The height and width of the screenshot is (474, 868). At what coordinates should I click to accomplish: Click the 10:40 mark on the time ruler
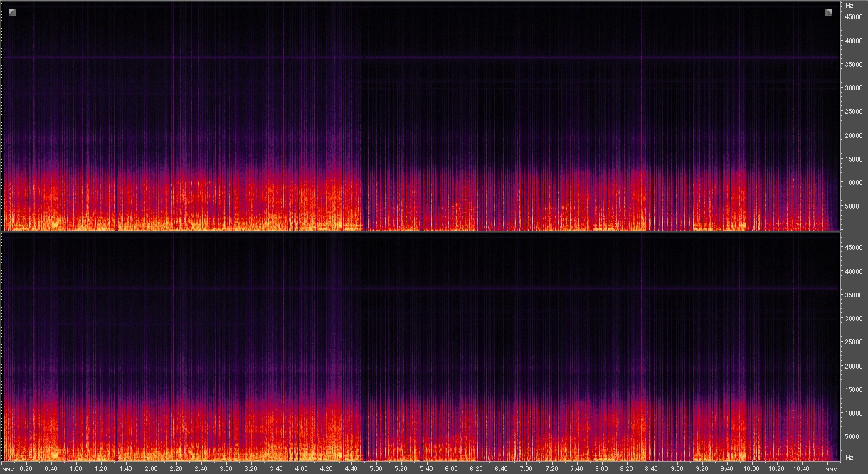tap(801, 469)
